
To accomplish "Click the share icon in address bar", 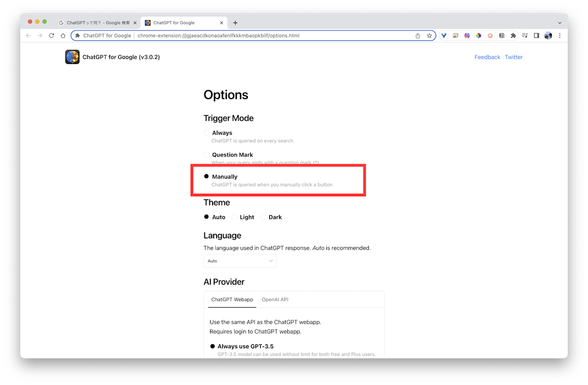I will 418,36.
